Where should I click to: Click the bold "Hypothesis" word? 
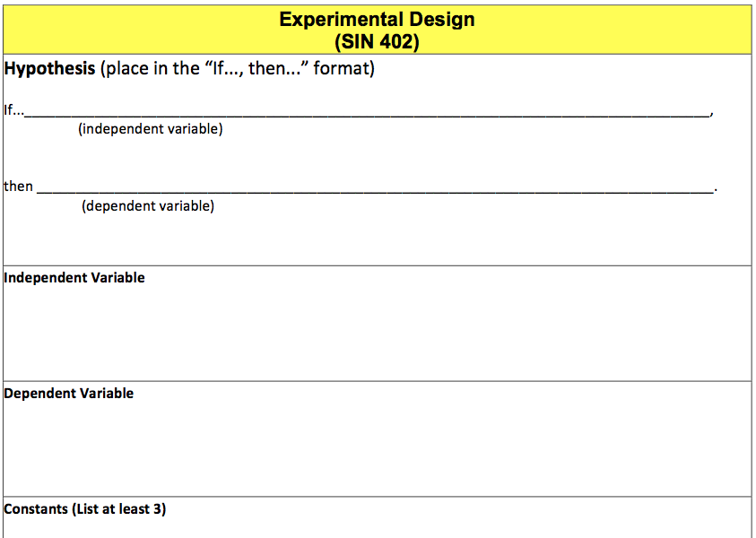tap(49, 68)
